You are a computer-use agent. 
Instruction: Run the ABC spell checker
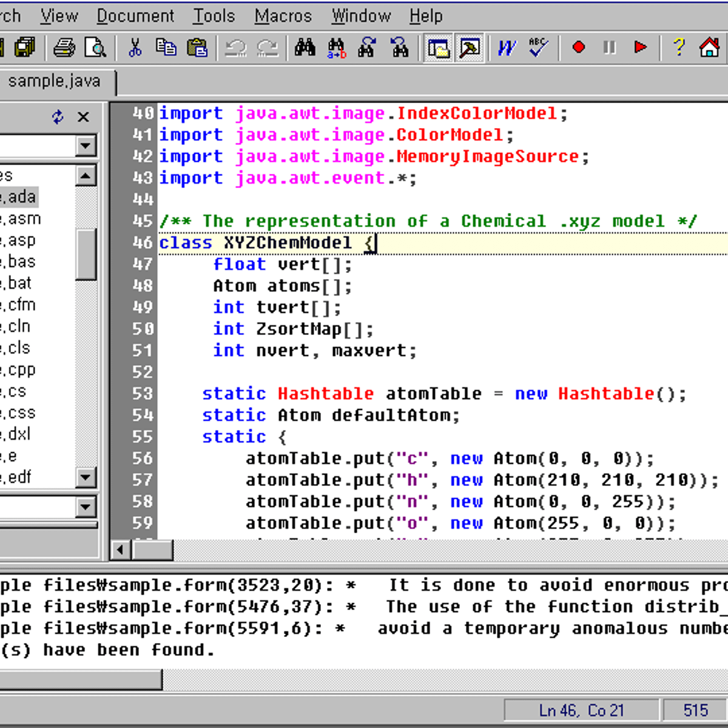coord(538,47)
